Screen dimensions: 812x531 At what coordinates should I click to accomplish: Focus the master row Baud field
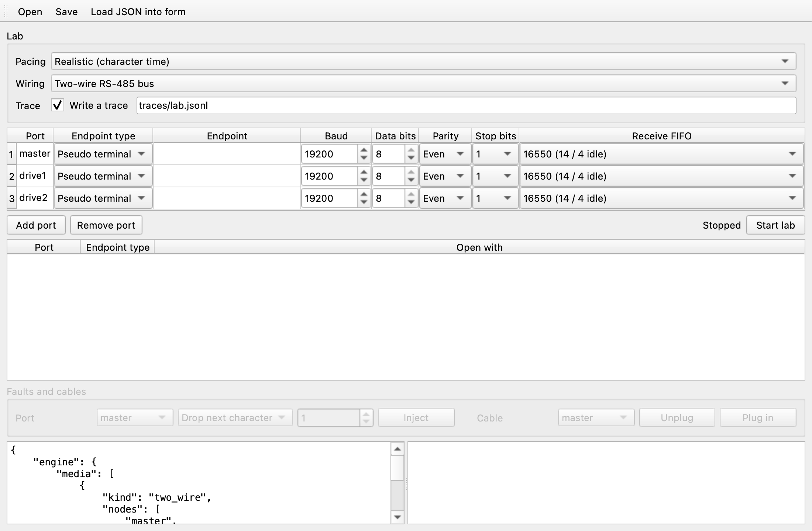click(x=330, y=154)
